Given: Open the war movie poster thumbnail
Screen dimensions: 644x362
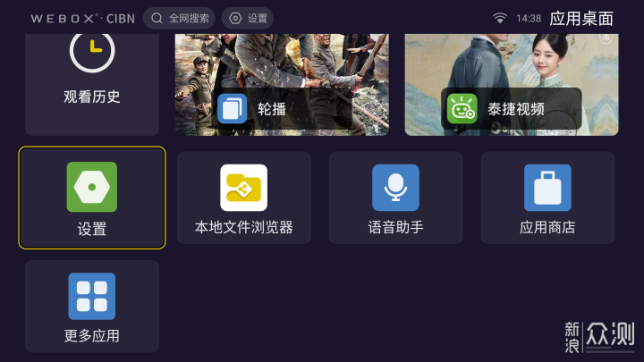Looking at the screenshot, I should [x=282, y=85].
